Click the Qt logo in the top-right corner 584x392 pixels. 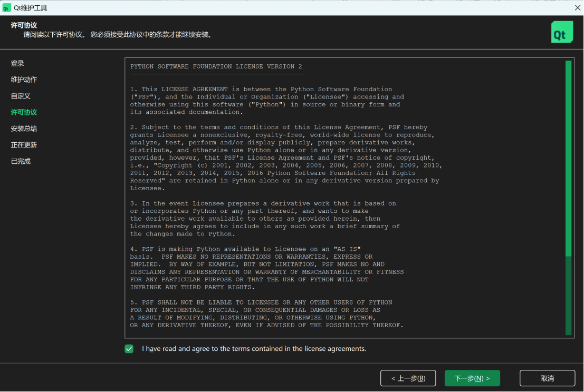562,32
